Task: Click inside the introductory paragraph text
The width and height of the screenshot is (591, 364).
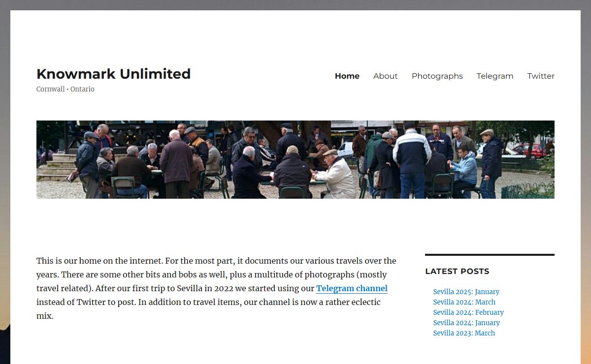Action: point(217,288)
